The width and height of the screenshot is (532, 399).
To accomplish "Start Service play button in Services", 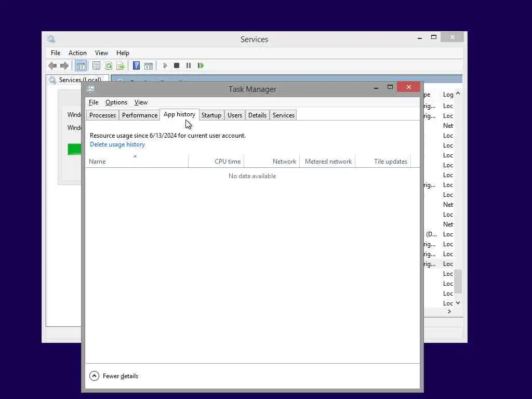I will 165,65.
